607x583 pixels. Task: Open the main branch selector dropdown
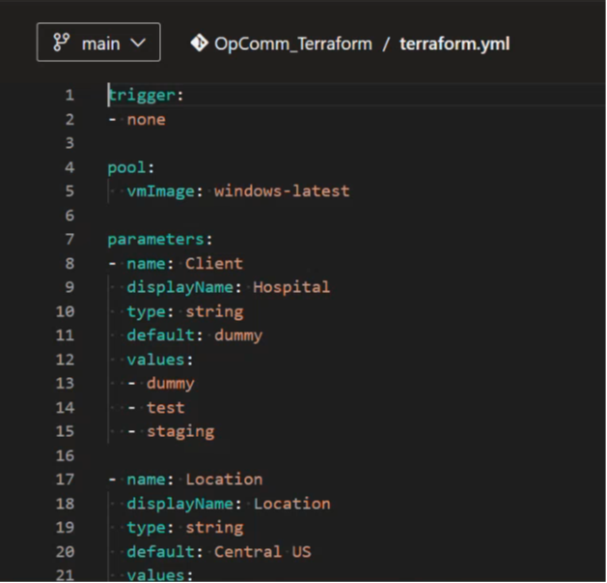(98, 44)
